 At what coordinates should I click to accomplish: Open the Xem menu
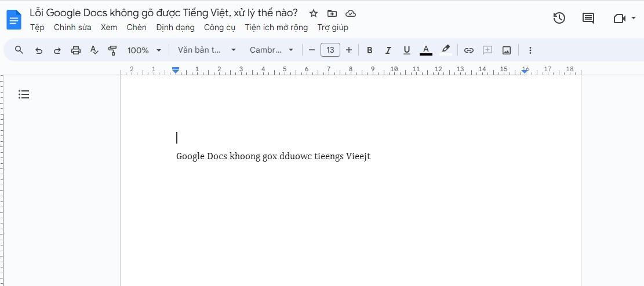(109, 27)
